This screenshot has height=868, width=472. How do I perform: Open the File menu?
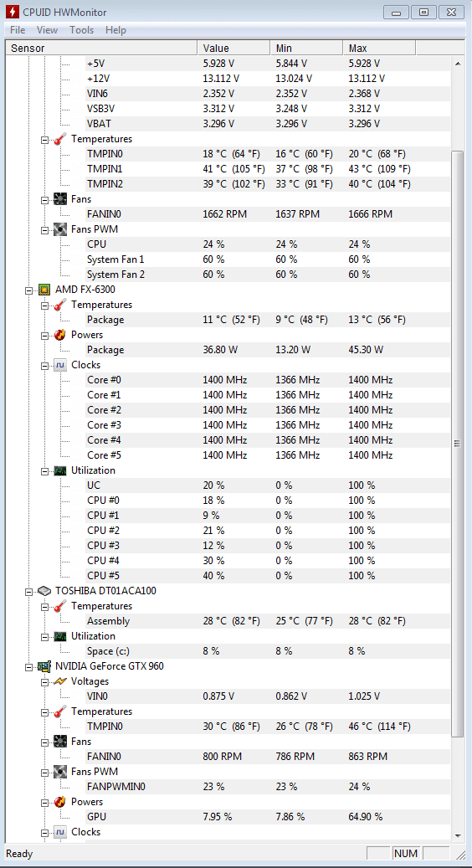(17, 30)
